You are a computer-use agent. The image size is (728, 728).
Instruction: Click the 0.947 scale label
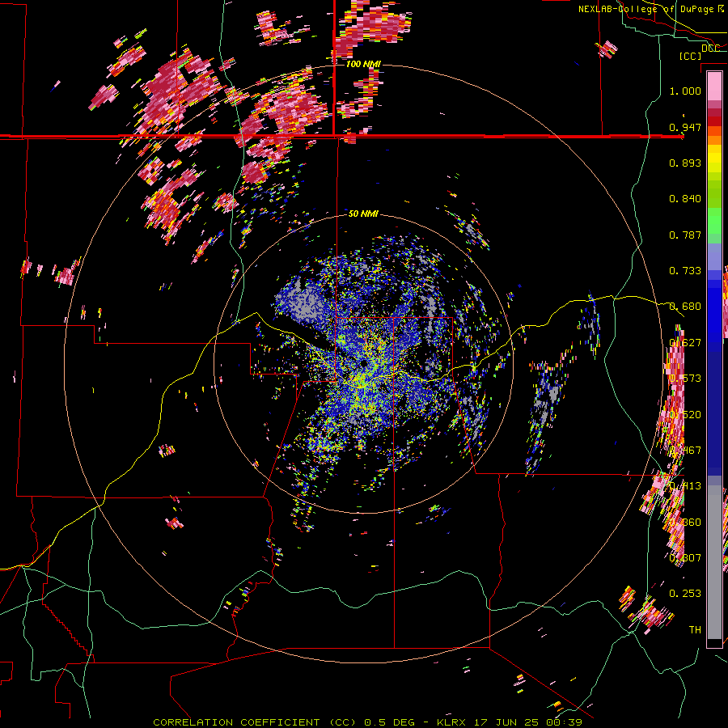pos(685,127)
